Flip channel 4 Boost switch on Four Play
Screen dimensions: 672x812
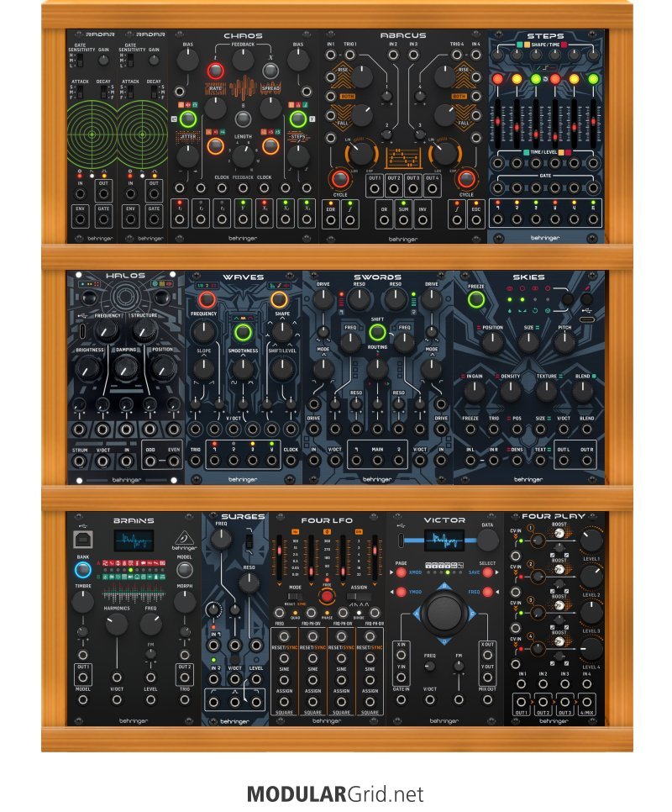(x=559, y=641)
